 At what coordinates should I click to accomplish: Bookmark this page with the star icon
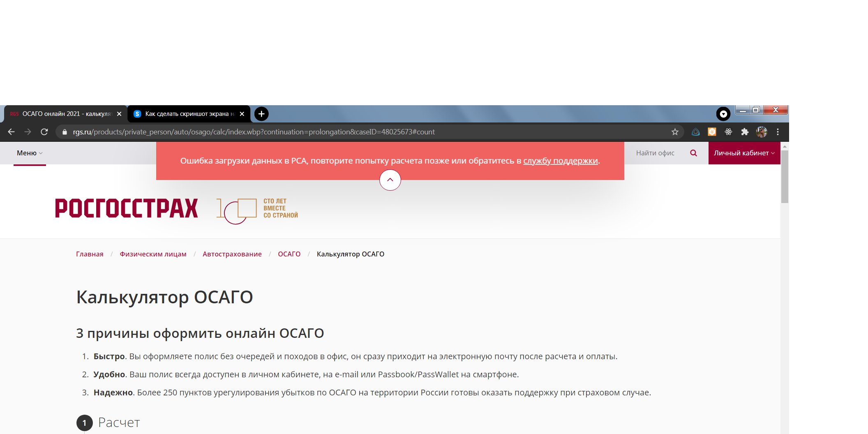675,132
